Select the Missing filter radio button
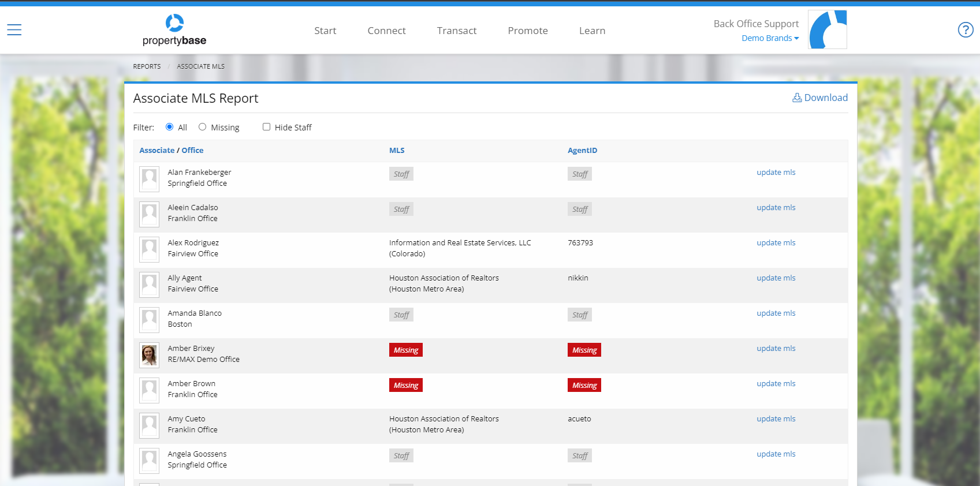The height and width of the screenshot is (486, 980). pyautogui.click(x=203, y=127)
